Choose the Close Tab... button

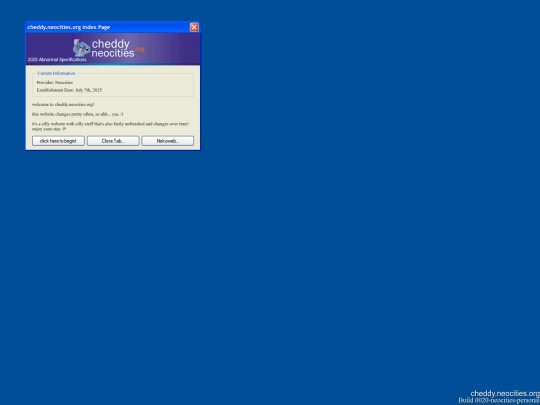click(113, 141)
